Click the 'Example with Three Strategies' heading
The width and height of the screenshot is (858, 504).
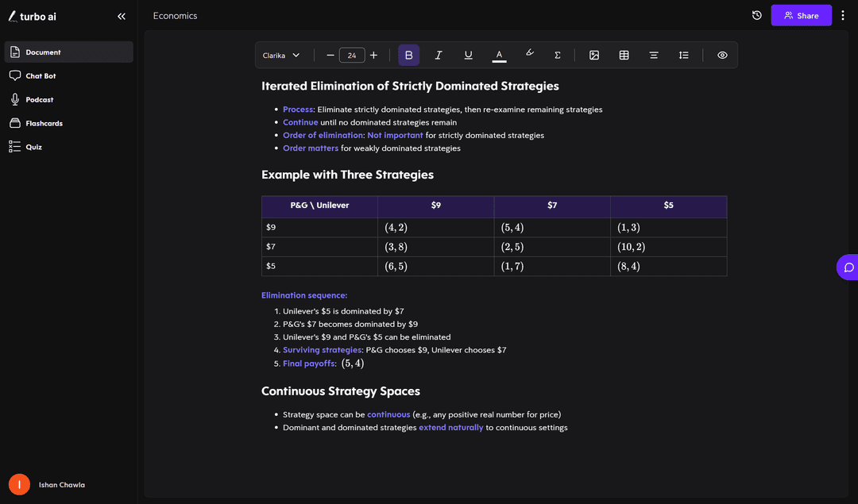(347, 175)
